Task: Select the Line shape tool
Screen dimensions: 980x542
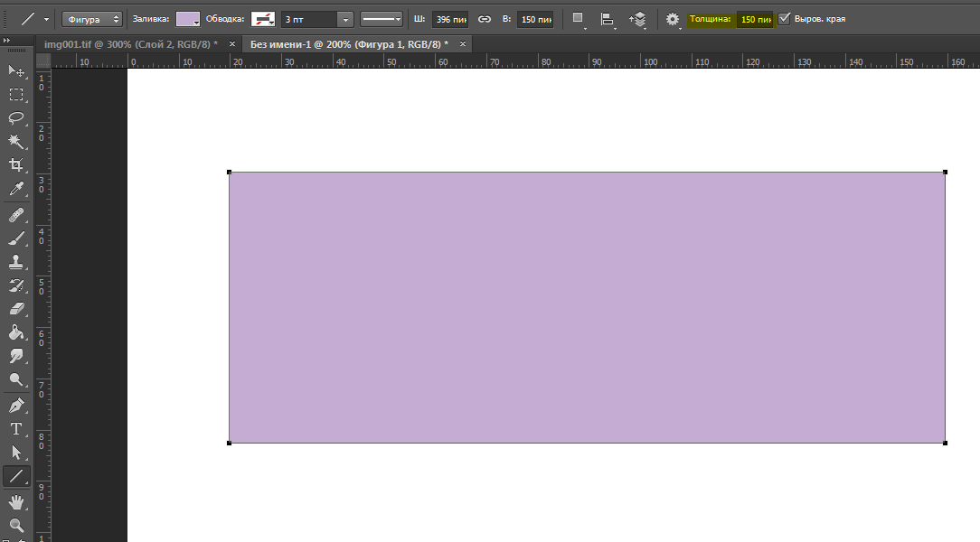Action: pyautogui.click(x=16, y=476)
